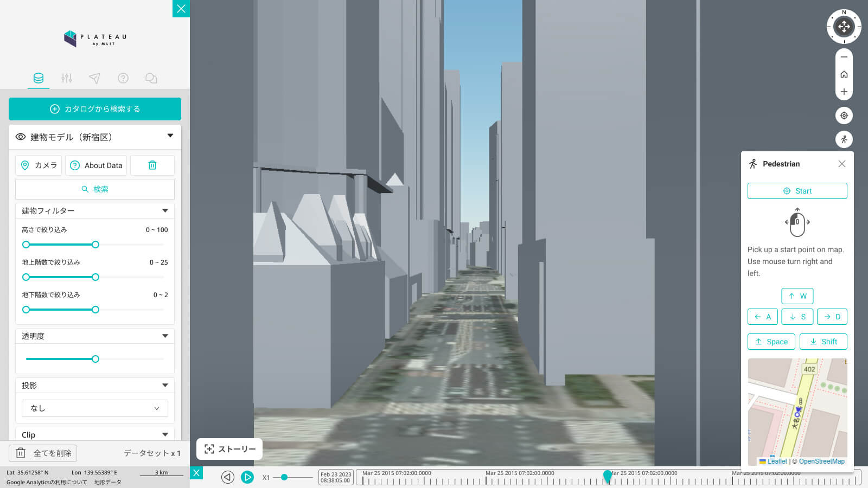868x488 pixels.
Task: Collapse the 建物モデル(新宿区) dataset panel
Action: tap(170, 136)
